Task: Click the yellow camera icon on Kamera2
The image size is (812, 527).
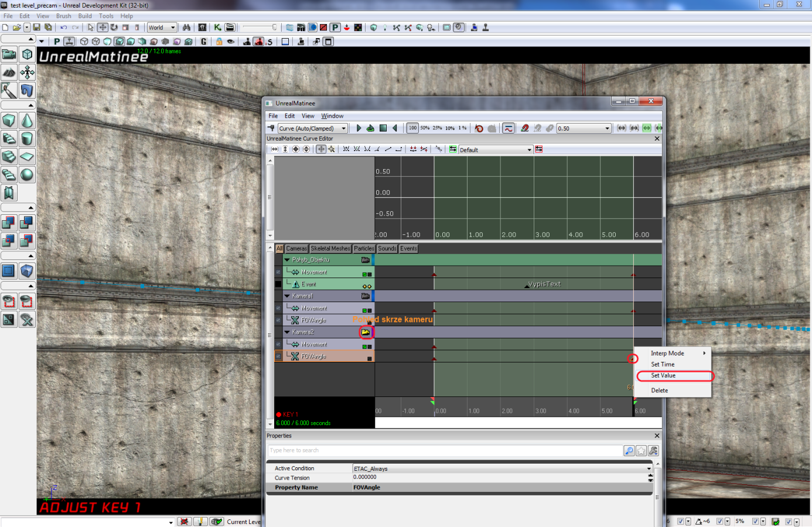Action: [366, 333]
